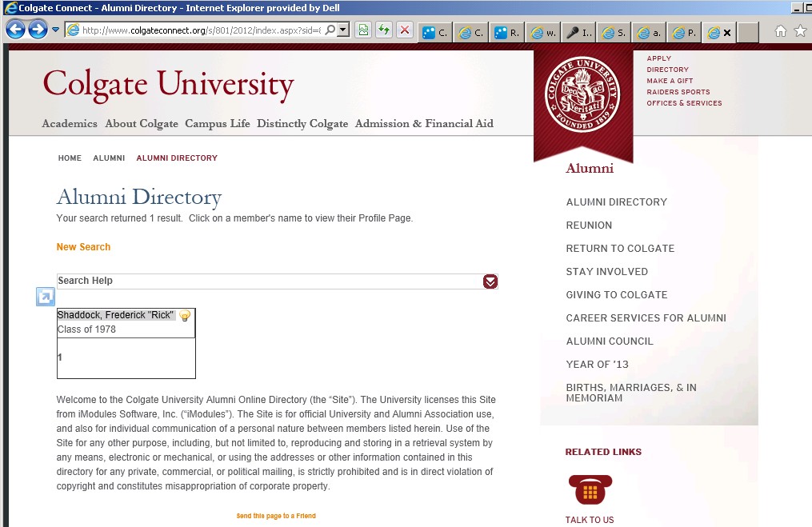Switch to the tab labeled 'I..'
The width and height of the screenshot is (812, 527).
click(x=579, y=32)
